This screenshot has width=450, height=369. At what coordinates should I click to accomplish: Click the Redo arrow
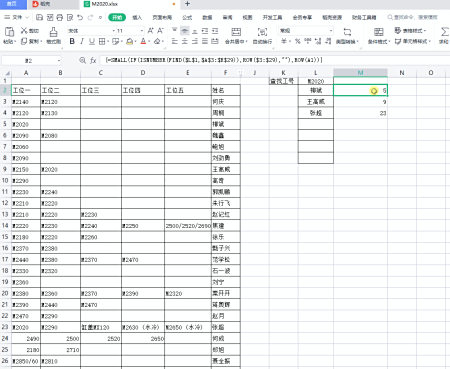[90, 17]
